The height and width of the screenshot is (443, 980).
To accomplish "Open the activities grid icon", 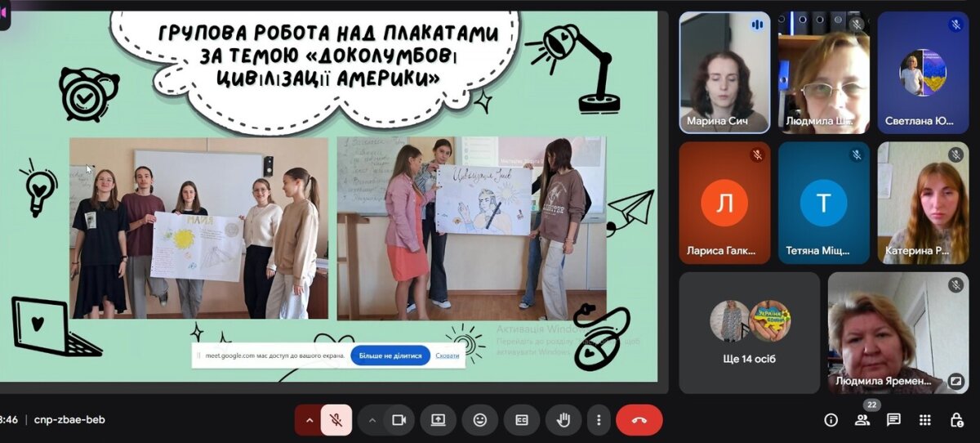I will pyautogui.click(x=924, y=420).
